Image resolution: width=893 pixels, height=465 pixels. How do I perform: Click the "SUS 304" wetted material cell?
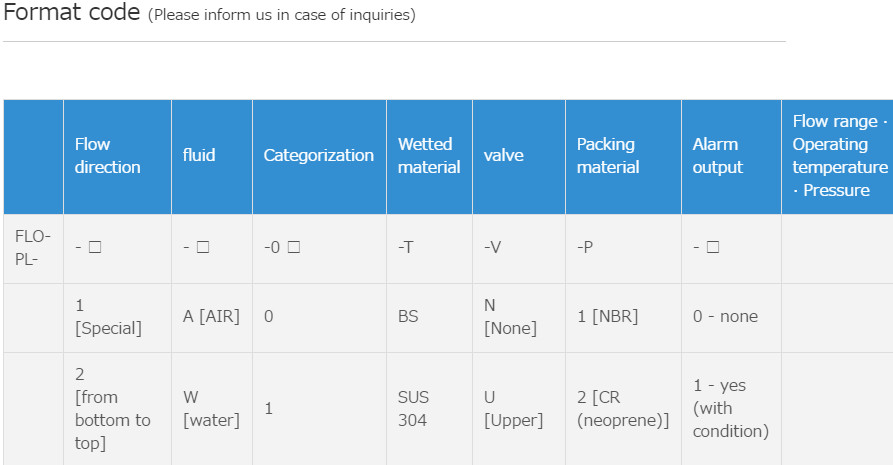pos(414,408)
